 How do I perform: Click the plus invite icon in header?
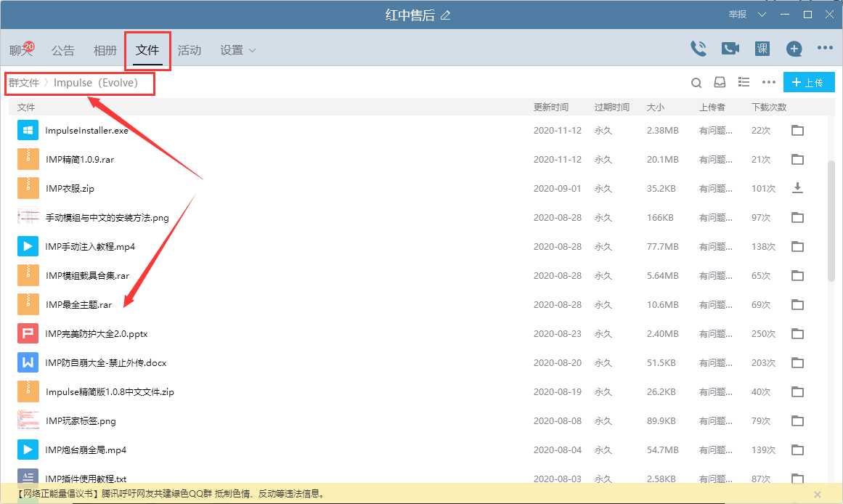[x=794, y=49]
